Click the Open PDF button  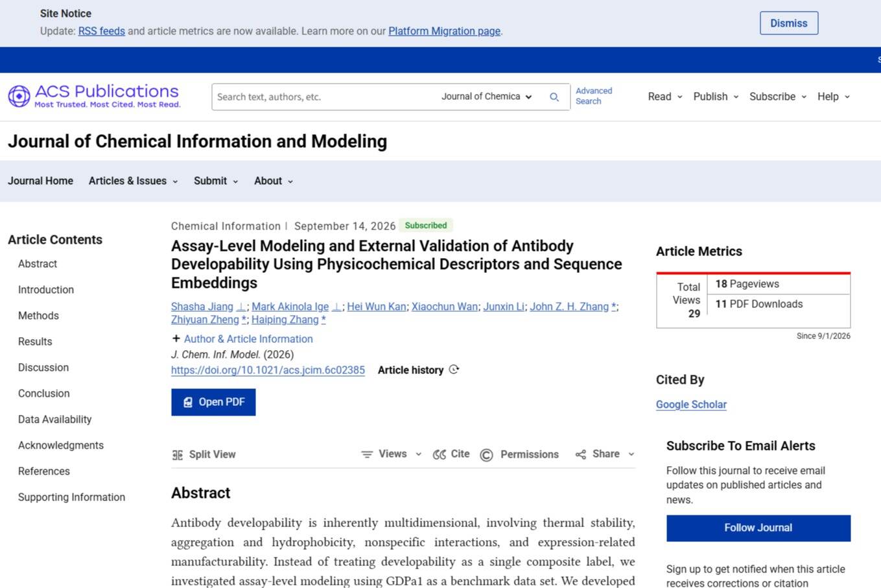[x=213, y=402]
